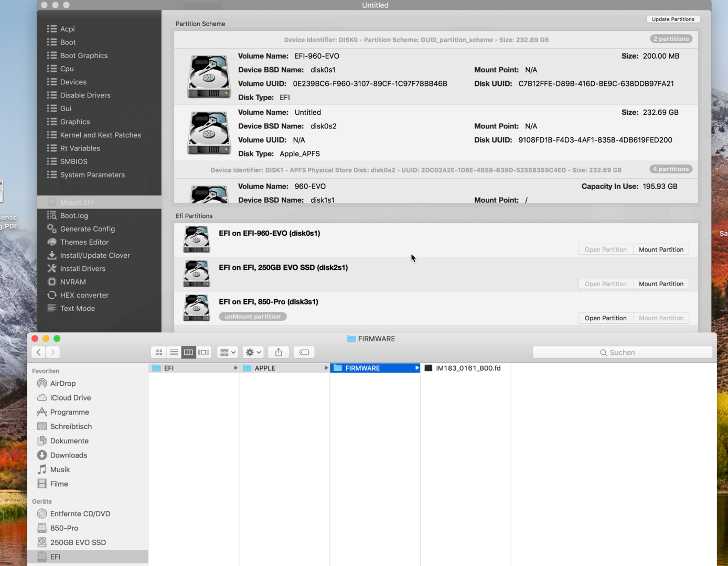Click the Themes Editor palette icon
The width and height of the screenshot is (728, 566).
click(x=52, y=242)
